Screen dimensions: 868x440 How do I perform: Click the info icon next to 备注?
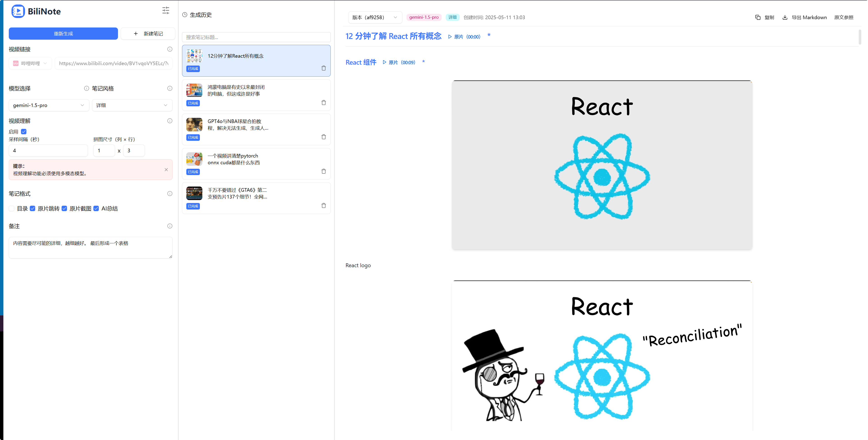click(170, 226)
